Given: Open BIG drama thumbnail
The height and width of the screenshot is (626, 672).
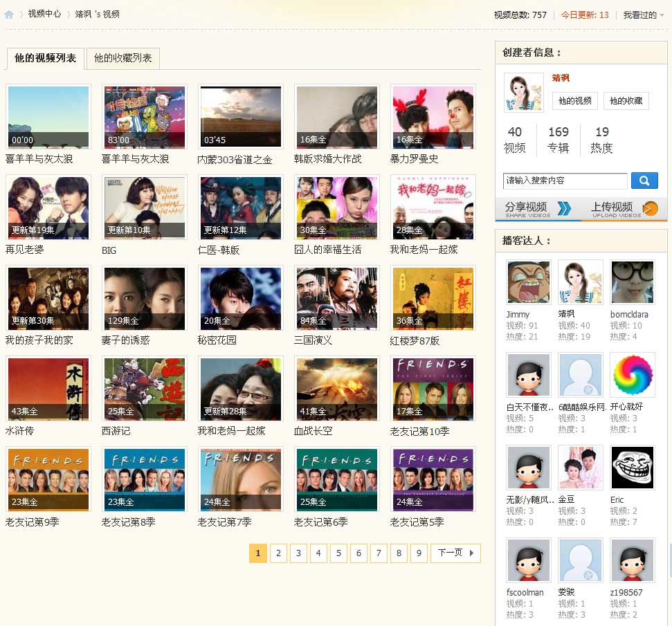Looking at the screenshot, I should coord(145,208).
